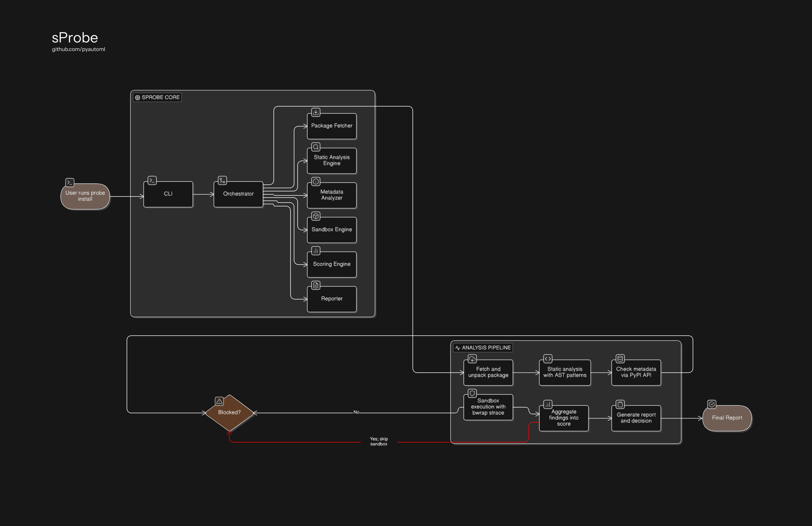The image size is (812, 526).
Task: Click the download icon above Package Fetcher
Action: (316, 112)
